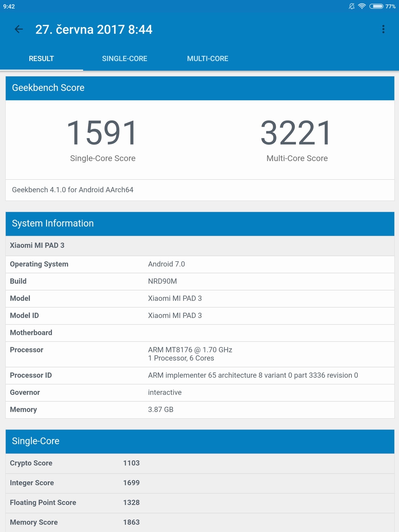Tap the crypto score value 1103

[x=132, y=463]
